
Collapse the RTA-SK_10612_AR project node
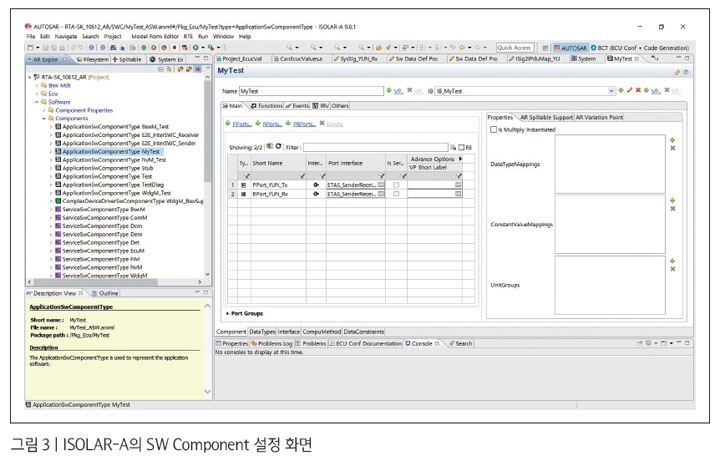click(30, 77)
